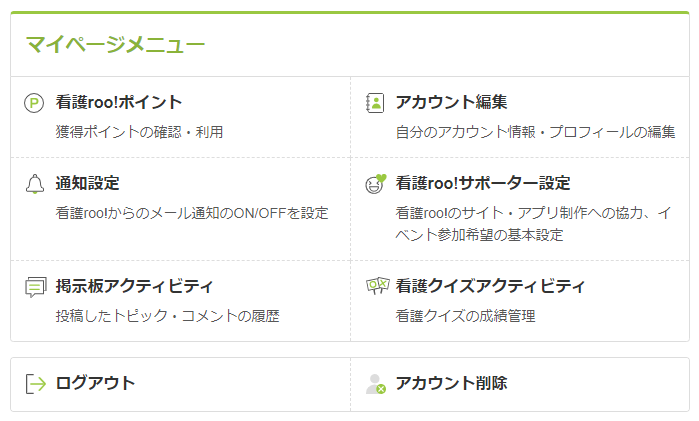Image resolution: width=699 pixels, height=421 pixels.
Task: Open 看護クイズアクティビティ link
Action: 520,301
